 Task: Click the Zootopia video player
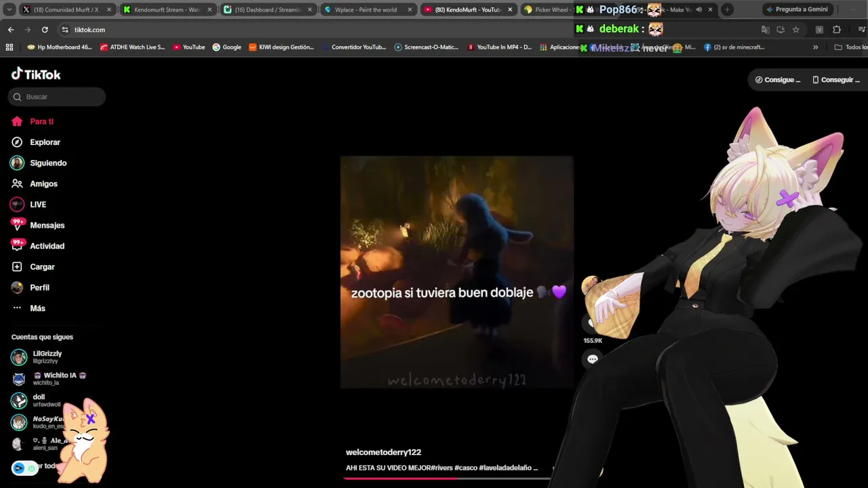click(x=456, y=272)
